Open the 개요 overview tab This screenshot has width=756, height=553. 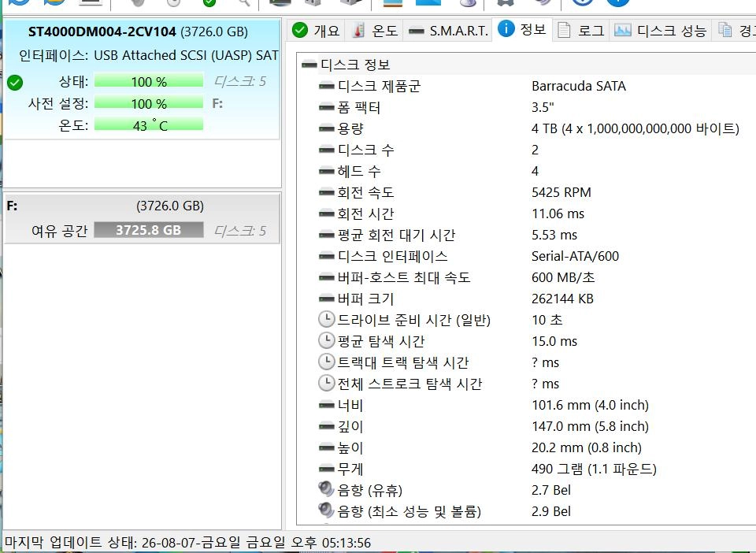pos(316,31)
